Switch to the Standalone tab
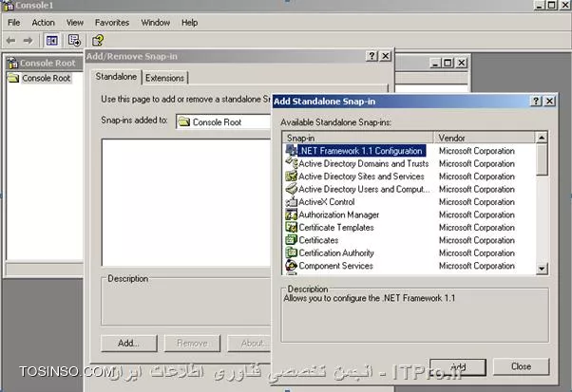Image resolution: width=572 pixels, height=392 pixels. [x=116, y=77]
